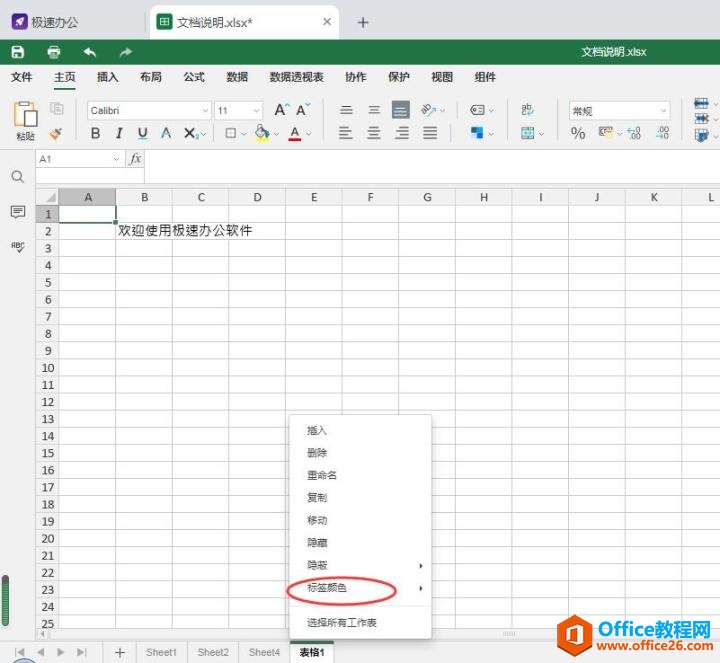Screen dimensions: 720x663
Task: Align text to top of cell
Action: 346,110
